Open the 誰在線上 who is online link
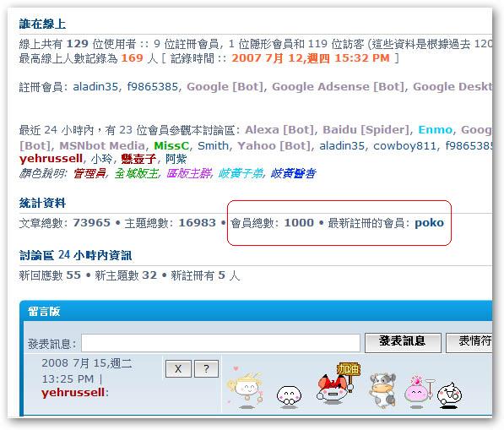The image size is (504, 430). [x=42, y=24]
